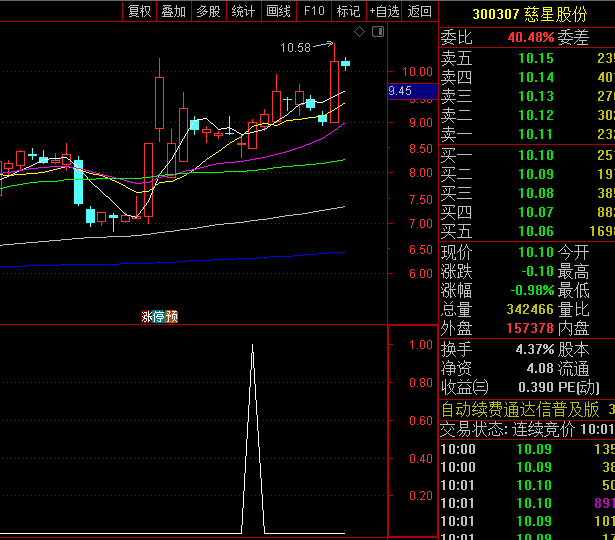Activate the 画线 drawing tool
This screenshot has height=540, width=615.
(x=278, y=11)
